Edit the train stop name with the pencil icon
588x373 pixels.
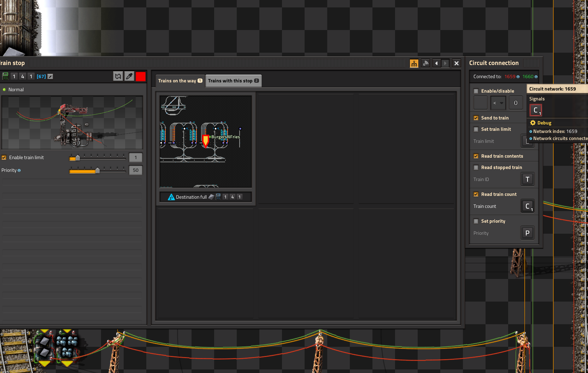tap(51, 76)
